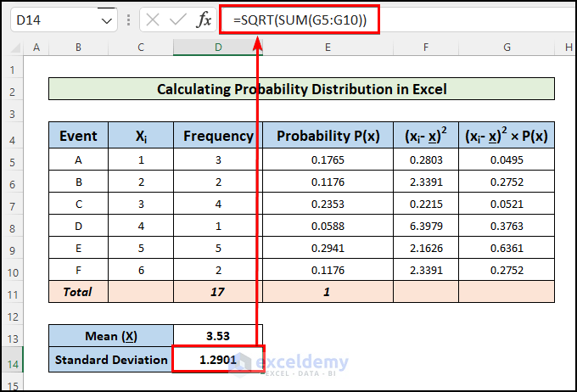This screenshot has width=577, height=392.
Task: Click the Xi header cell
Action: (x=141, y=136)
